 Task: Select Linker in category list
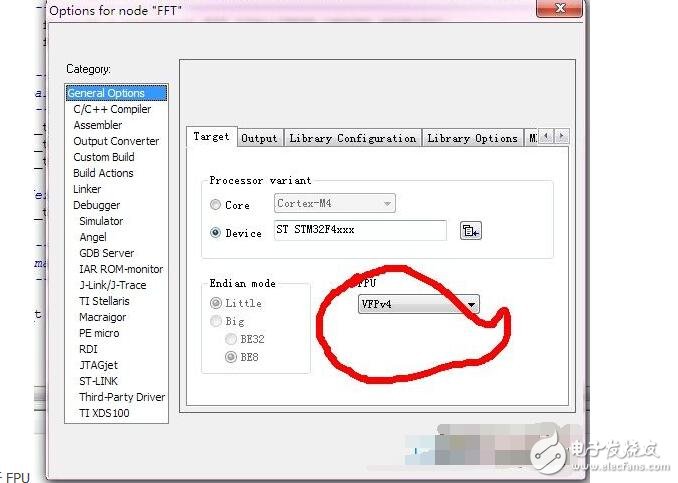pos(87,189)
